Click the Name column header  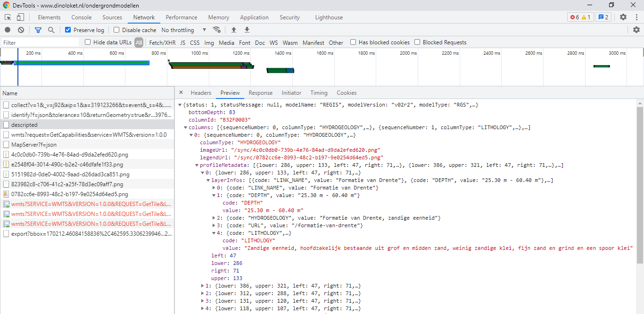click(87, 93)
